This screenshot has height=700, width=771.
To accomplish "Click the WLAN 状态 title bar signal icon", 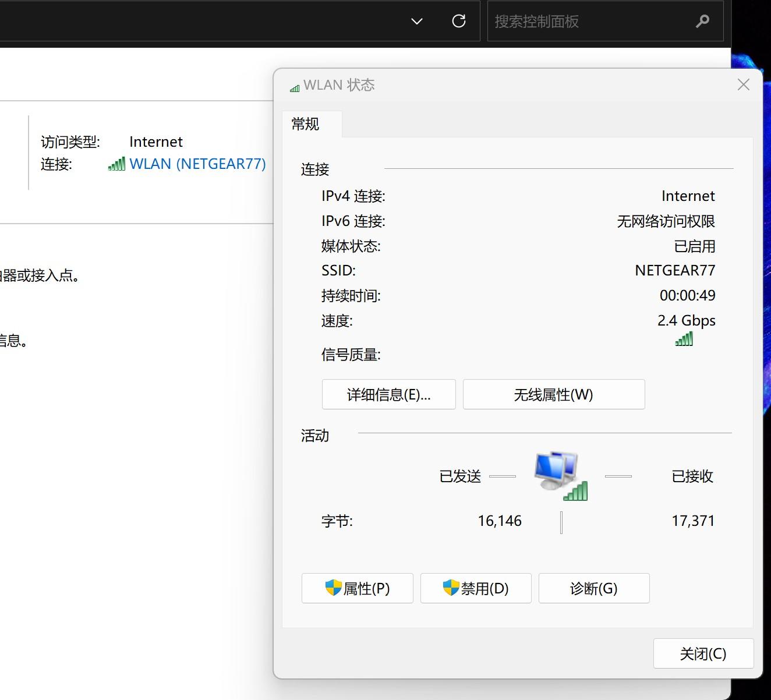I will (x=295, y=88).
